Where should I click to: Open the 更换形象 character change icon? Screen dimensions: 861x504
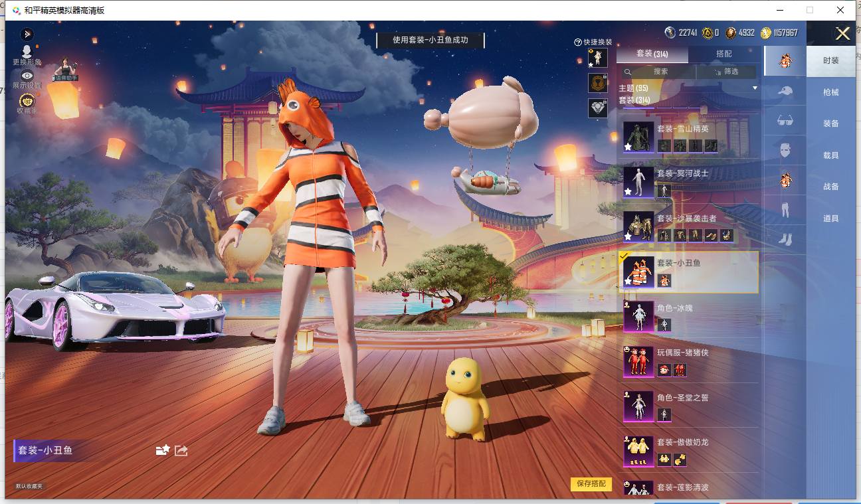(27, 52)
